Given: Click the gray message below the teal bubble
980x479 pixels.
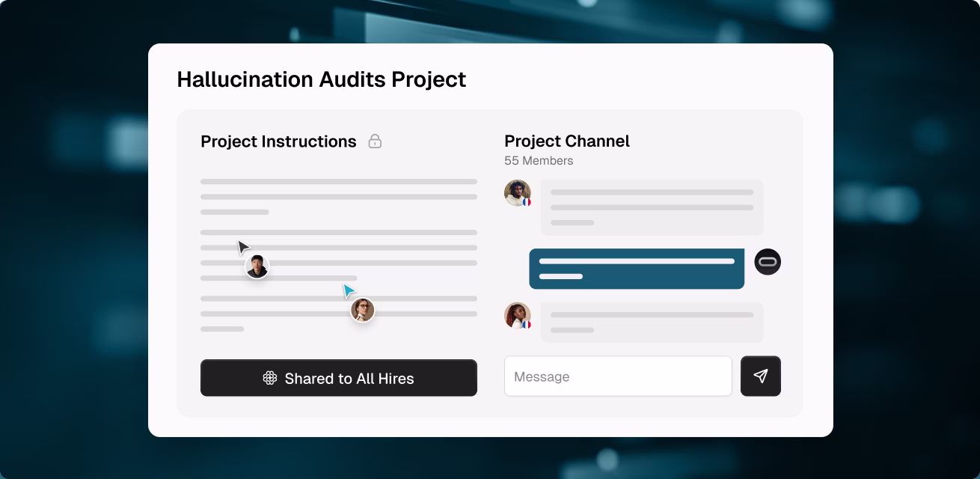Looking at the screenshot, I should pyautogui.click(x=651, y=322).
